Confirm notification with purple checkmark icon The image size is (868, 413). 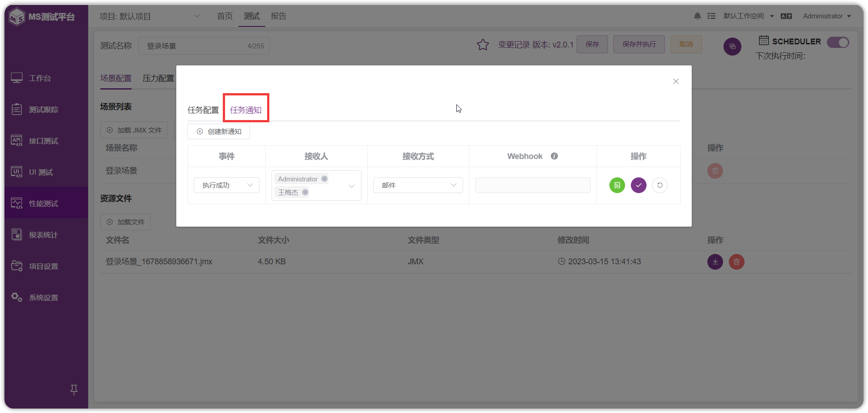pyautogui.click(x=638, y=185)
